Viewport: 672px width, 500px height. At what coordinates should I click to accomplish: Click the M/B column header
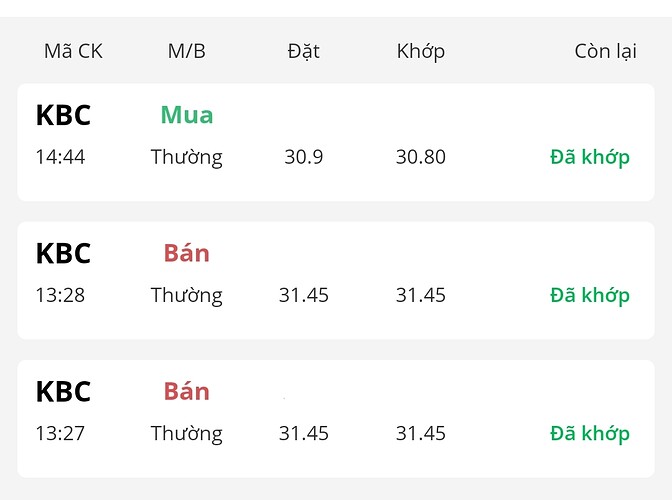187,51
